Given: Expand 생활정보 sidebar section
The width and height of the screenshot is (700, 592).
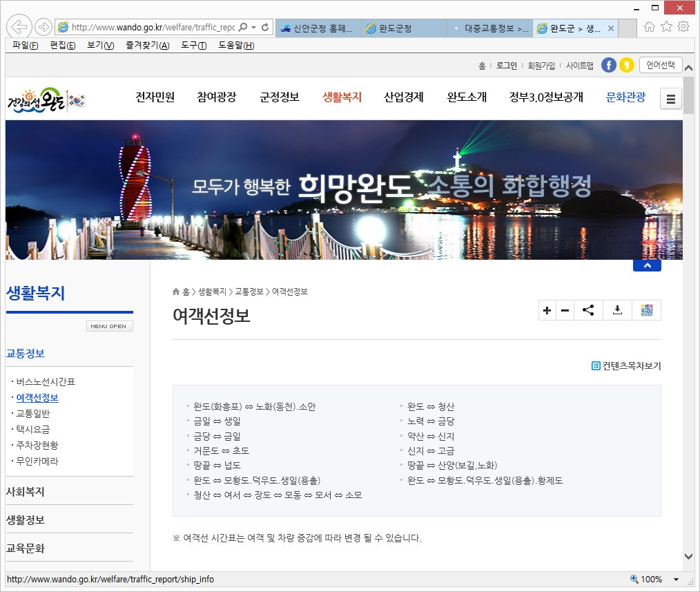Looking at the screenshot, I should coord(26,519).
